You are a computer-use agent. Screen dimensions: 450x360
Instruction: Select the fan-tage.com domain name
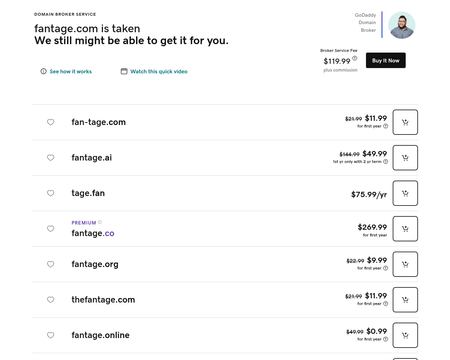99,122
